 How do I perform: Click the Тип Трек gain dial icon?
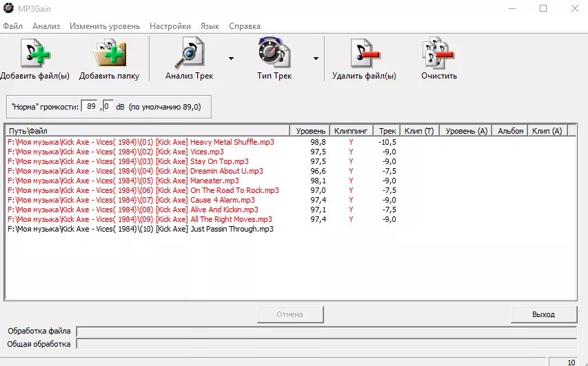pyautogui.click(x=274, y=52)
